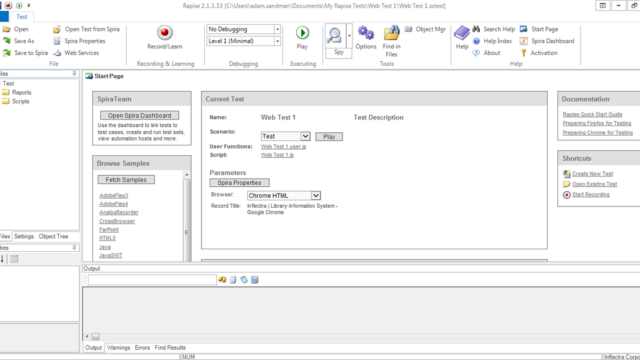Click Browse Samples scrollbar up arrow
Screen dimensions: 640x360
coord(187,174)
